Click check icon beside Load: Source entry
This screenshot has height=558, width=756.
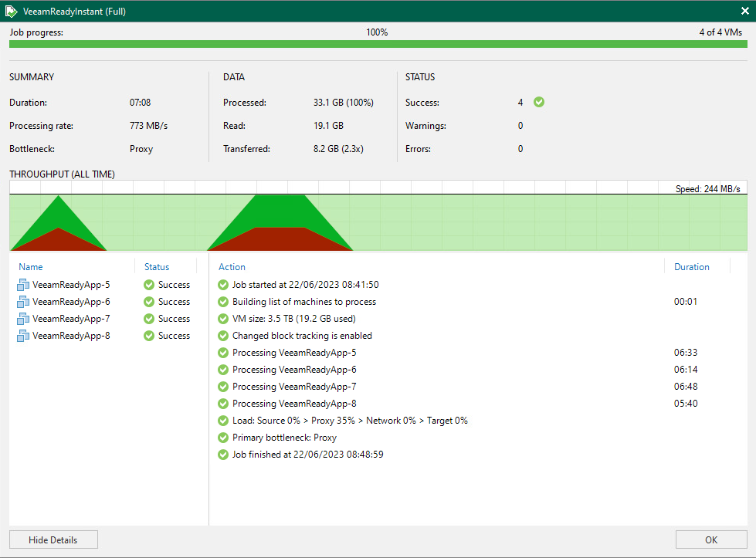click(x=222, y=421)
